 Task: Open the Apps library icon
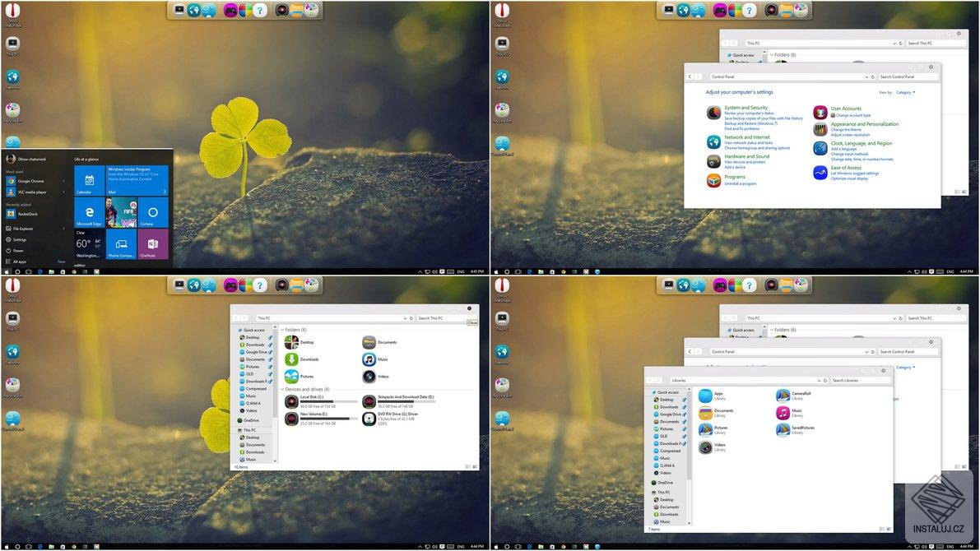click(705, 396)
